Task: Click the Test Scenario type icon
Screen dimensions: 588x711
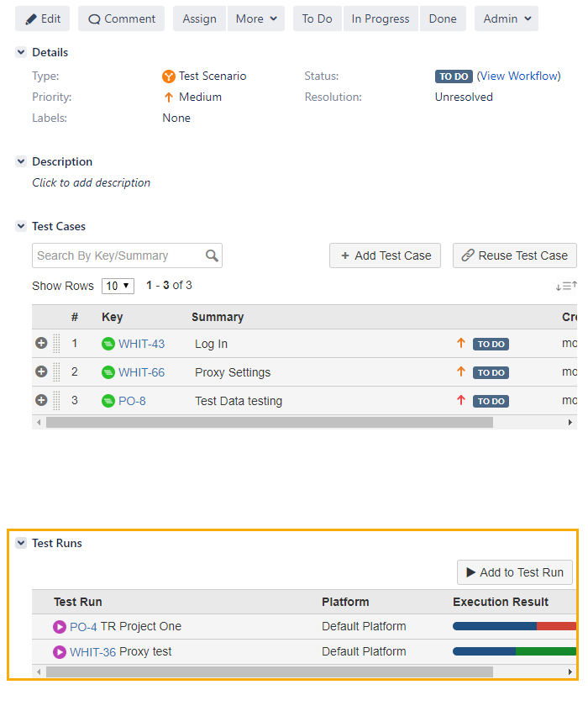Action: point(169,76)
